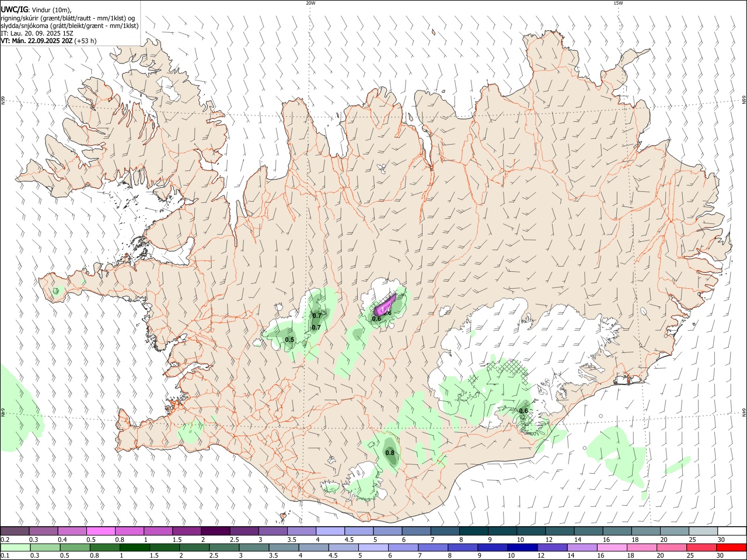Viewport: 747px width, 560px height.
Task: Click the 'rigning/skúrir' legend description line
Action: click(68, 18)
